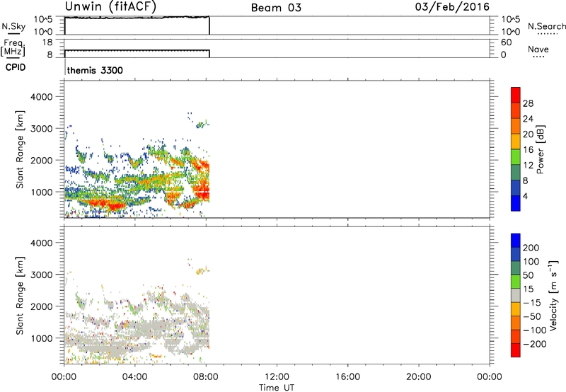Click the date '03/Feb/2016'
This screenshot has height=392, width=566.
(452, 7)
